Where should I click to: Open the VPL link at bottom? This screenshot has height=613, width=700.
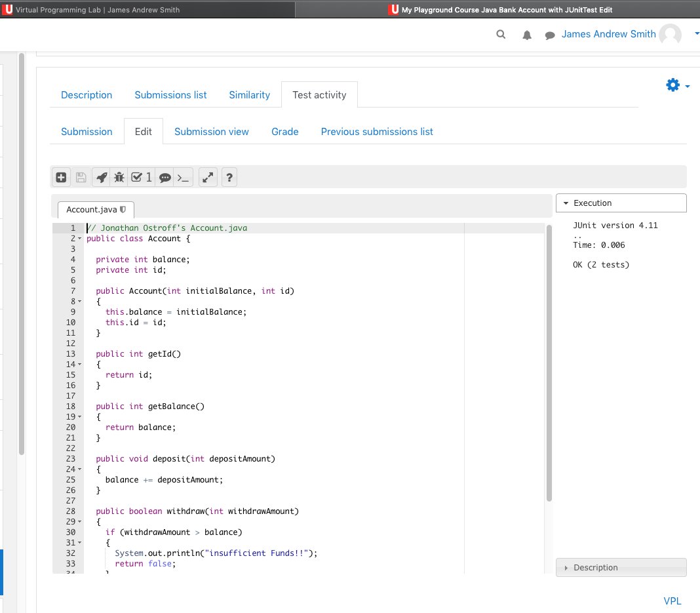(x=672, y=601)
